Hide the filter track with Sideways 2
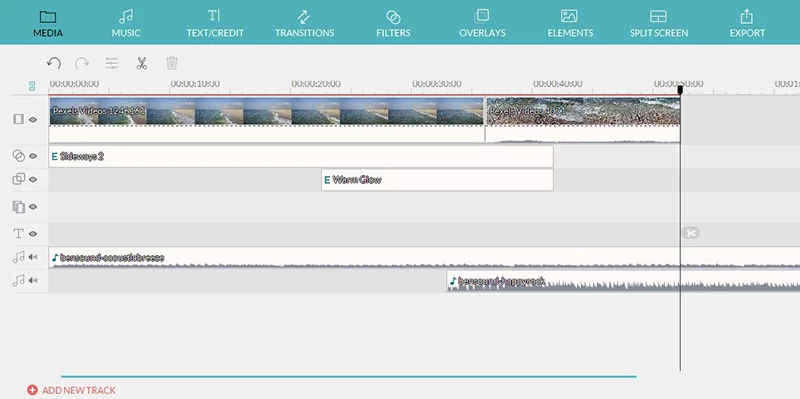The width and height of the screenshot is (800, 399). [x=33, y=156]
